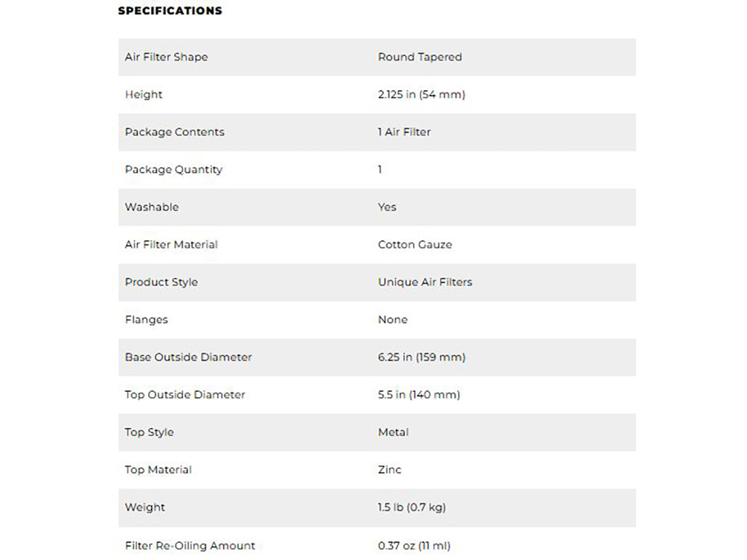Click the Package Contents label

coord(174,132)
